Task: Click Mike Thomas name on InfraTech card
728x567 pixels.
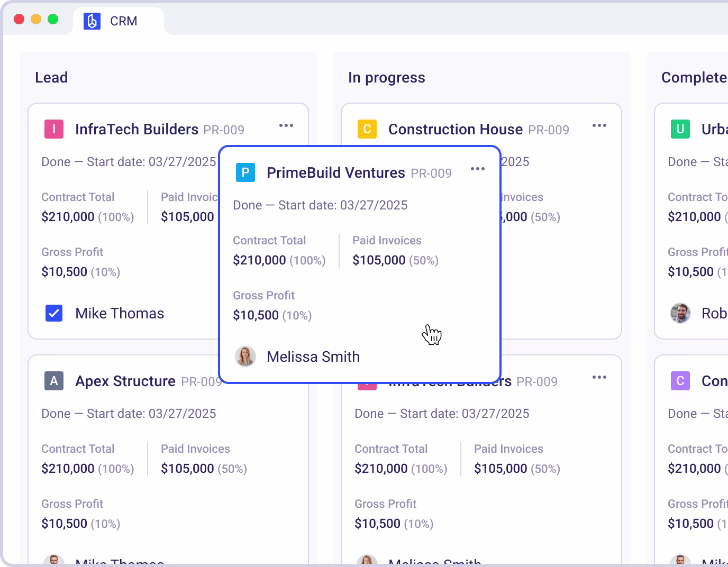Action: click(x=120, y=314)
